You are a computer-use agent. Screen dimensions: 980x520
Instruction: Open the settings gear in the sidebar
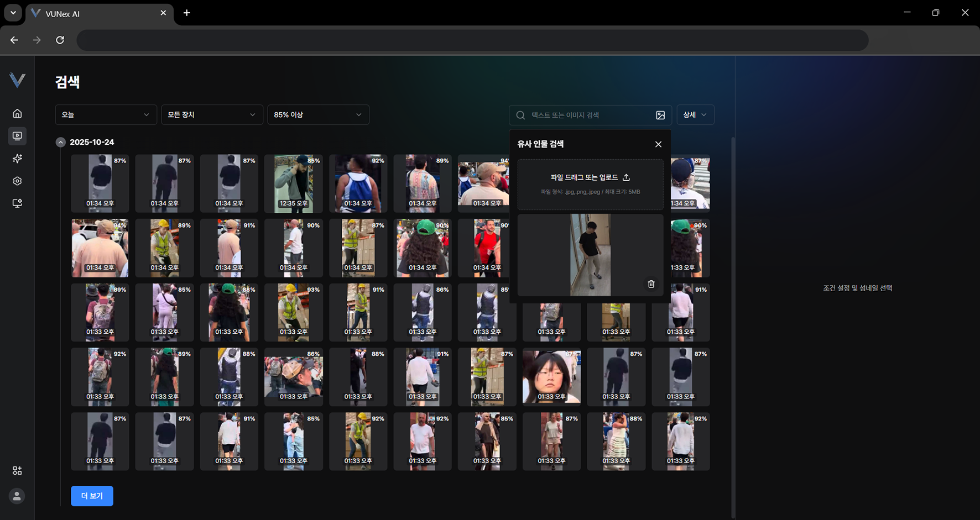tap(17, 181)
